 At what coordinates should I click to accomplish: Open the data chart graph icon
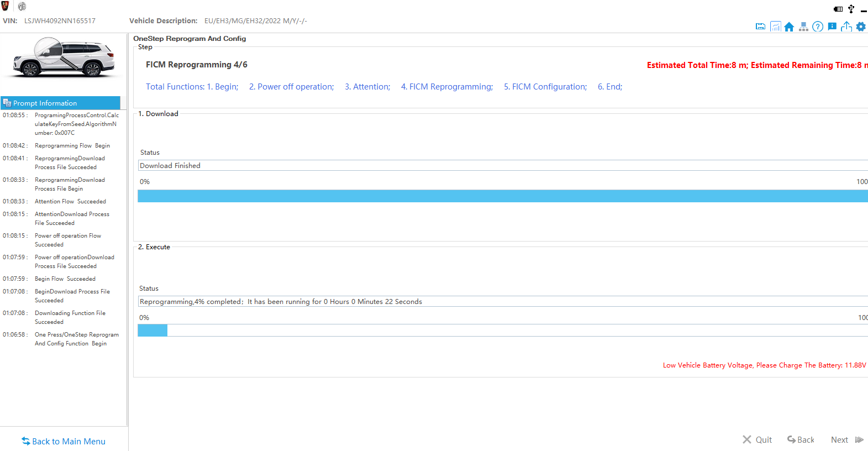[x=775, y=27]
